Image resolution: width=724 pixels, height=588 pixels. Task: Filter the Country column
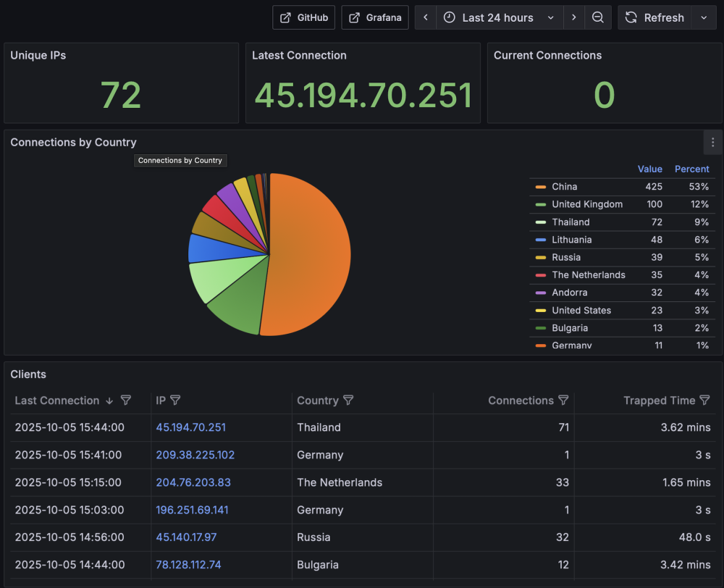tap(348, 400)
